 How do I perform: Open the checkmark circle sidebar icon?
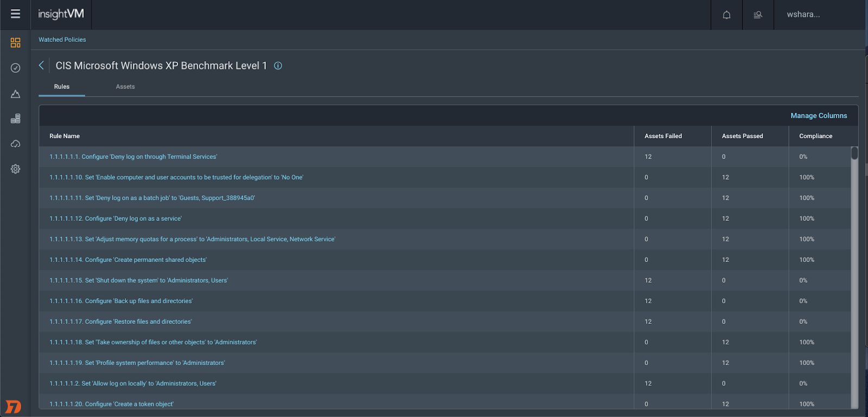coord(15,68)
